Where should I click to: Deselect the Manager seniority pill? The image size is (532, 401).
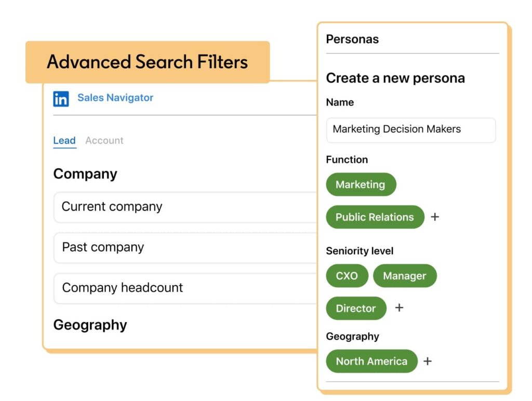(405, 276)
